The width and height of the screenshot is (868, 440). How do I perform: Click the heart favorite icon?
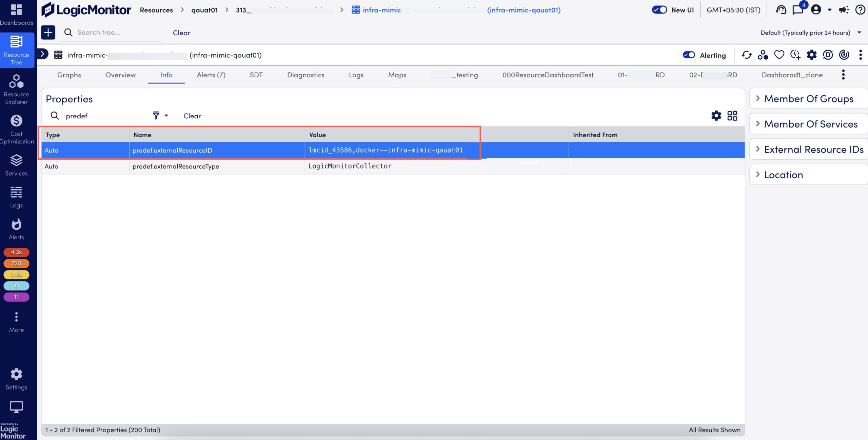(779, 55)
